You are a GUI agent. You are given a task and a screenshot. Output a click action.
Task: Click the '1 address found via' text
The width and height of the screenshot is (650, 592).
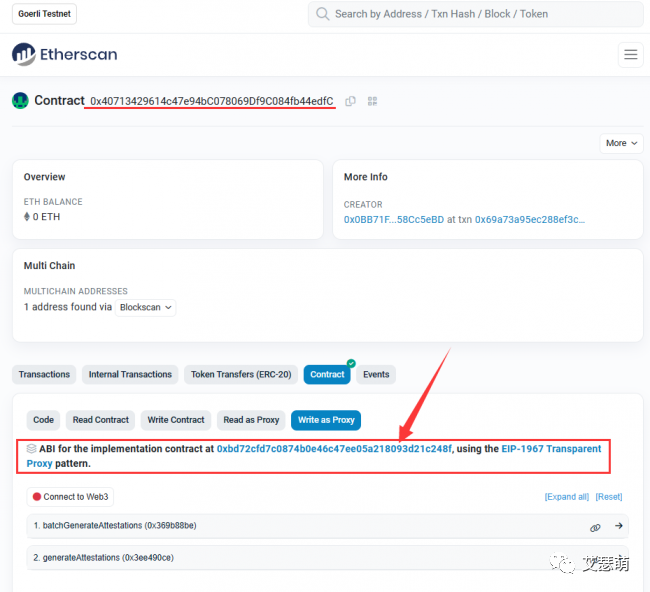(x=68, y=307)
